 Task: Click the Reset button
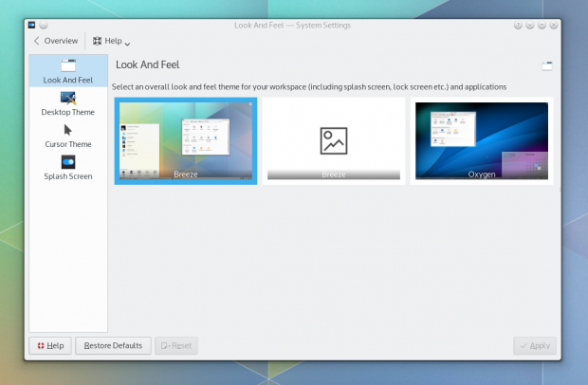[176, 345]
